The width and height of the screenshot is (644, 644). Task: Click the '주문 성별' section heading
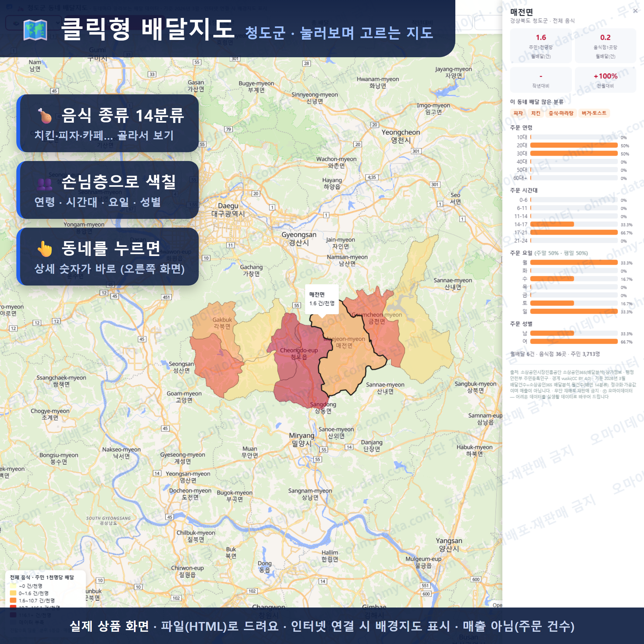click(x=521, y=324)
